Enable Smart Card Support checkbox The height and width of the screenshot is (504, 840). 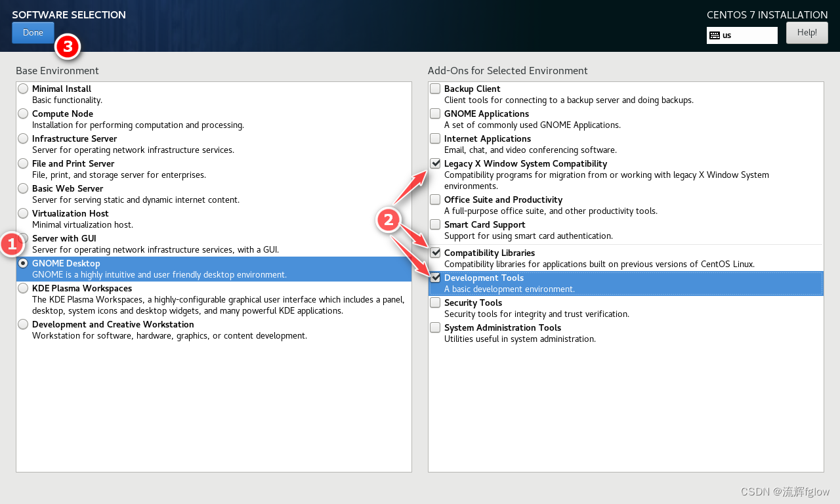coord(435,224)
